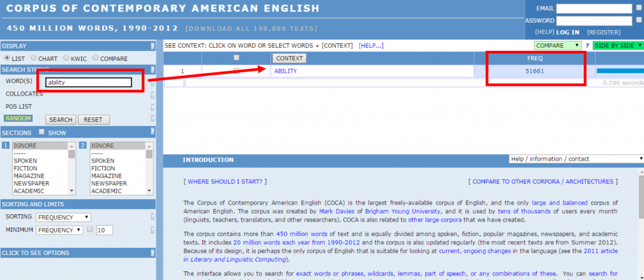Click the help icon beside the COLLOCATES row
The width and height of the screenshot is (644, 280).
(x=152, y=94)
